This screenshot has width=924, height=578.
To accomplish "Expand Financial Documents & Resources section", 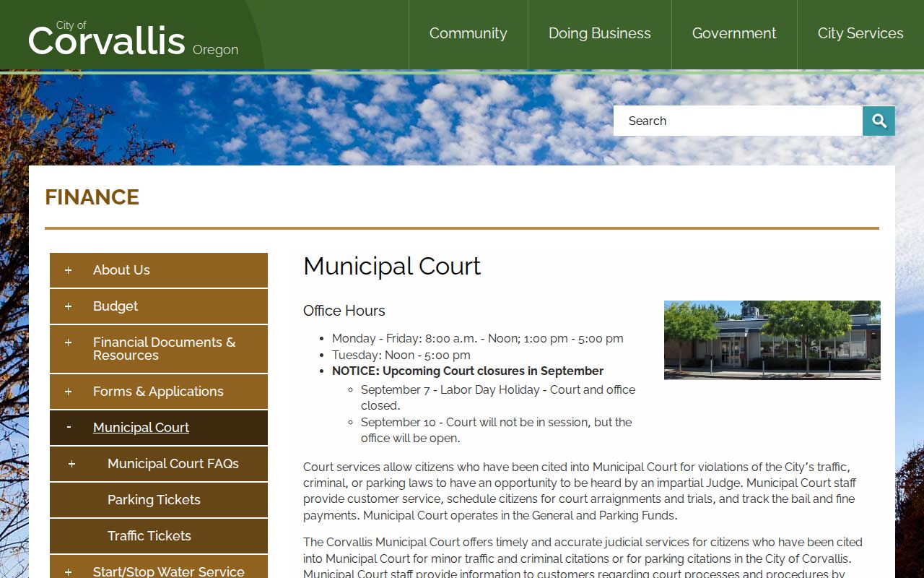I will 68,342.
